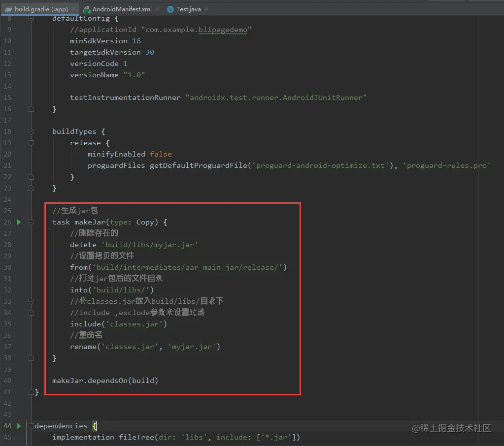The image size is (504, 446).
Task: Click the //生成jar包 comment line
Action: click(75, 211)
